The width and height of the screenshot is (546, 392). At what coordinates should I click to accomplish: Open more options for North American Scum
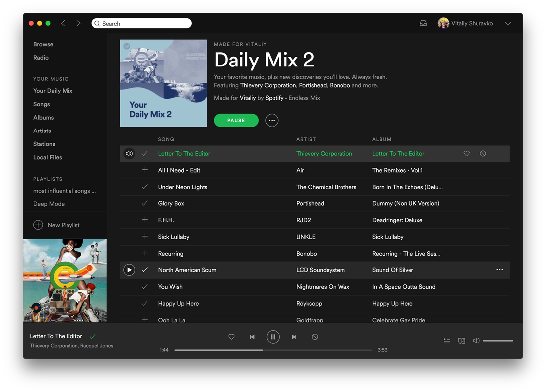tap(500, 270)
